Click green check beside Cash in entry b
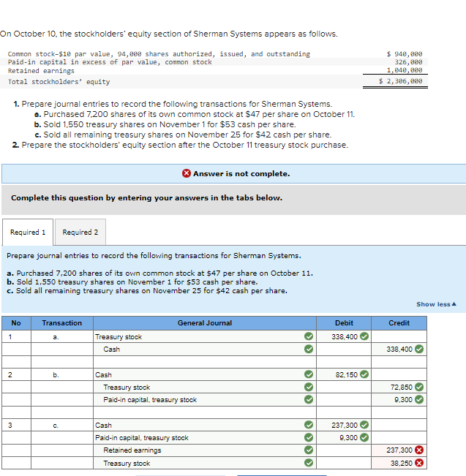466x476 pixels. coord(309,374)
